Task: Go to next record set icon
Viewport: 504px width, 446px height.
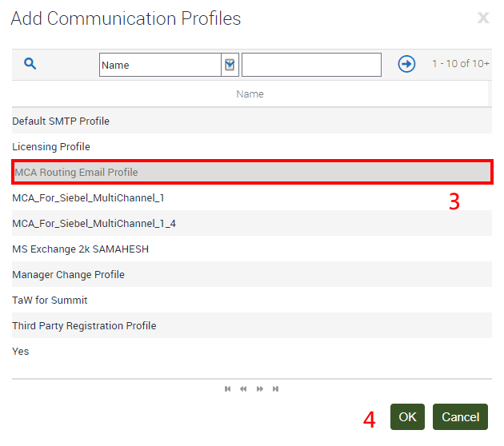Action: point(260,388)
